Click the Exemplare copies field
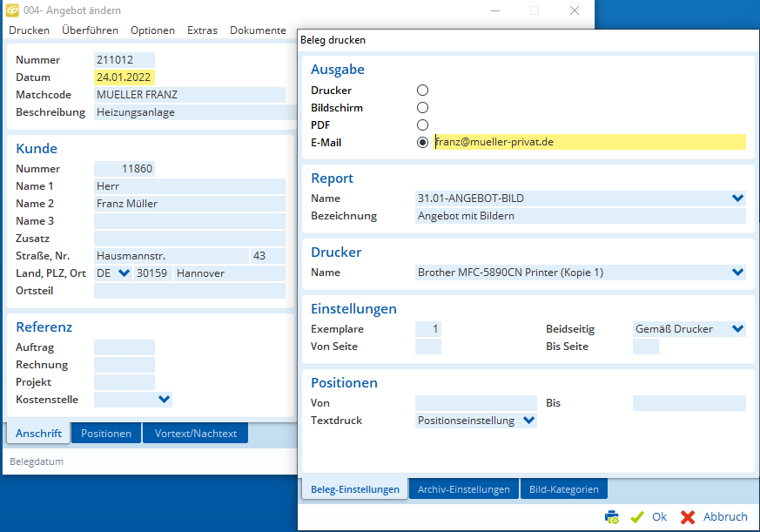The height and width of the screenshot is (532, 760). pyautogui.click(x=428, y=329)
